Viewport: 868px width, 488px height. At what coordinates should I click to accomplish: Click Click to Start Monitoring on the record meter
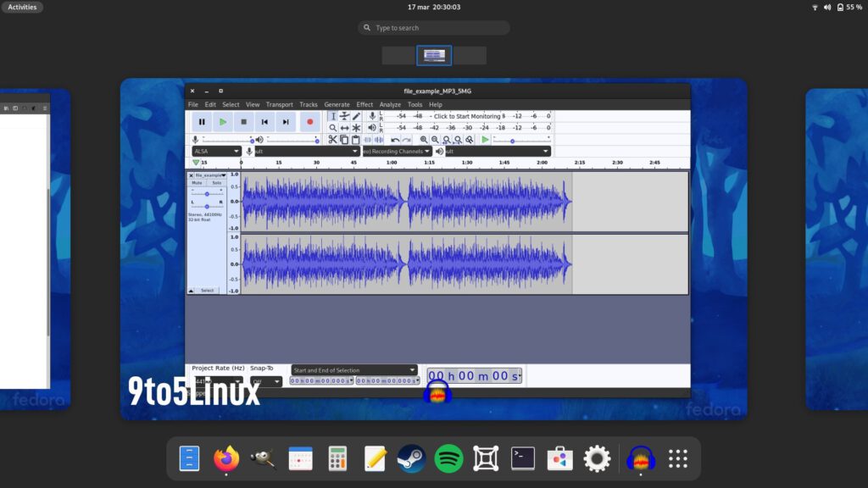tap(467, 116)
